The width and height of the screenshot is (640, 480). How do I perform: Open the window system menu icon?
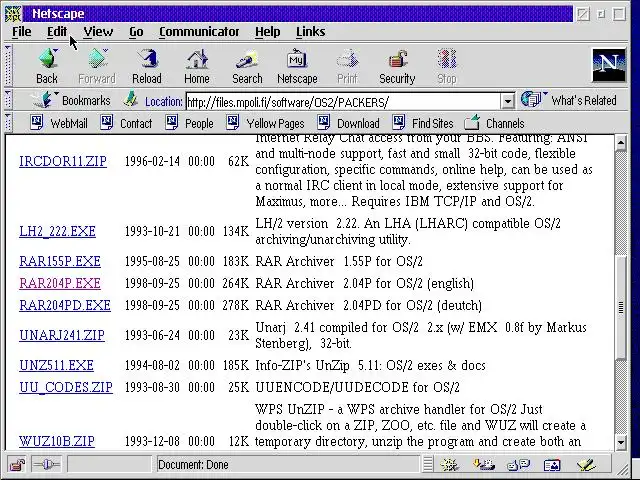(13, 14)
